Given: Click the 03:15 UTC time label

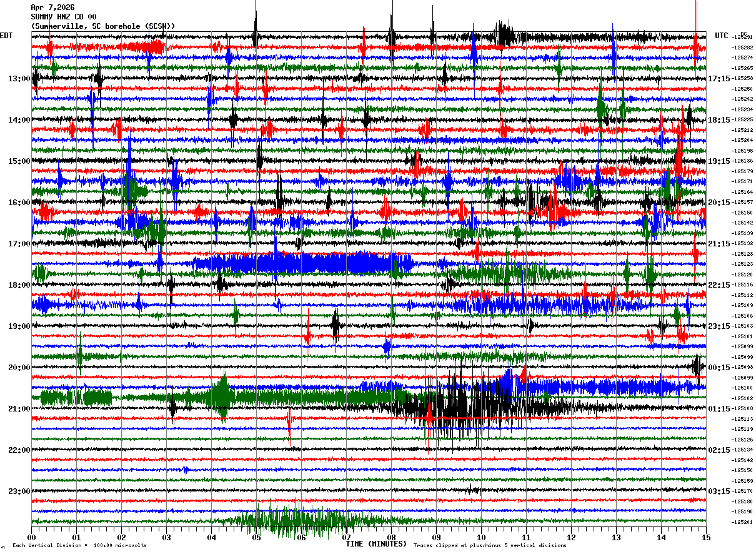Looking at the screenshot, I should tap(719, 491).
